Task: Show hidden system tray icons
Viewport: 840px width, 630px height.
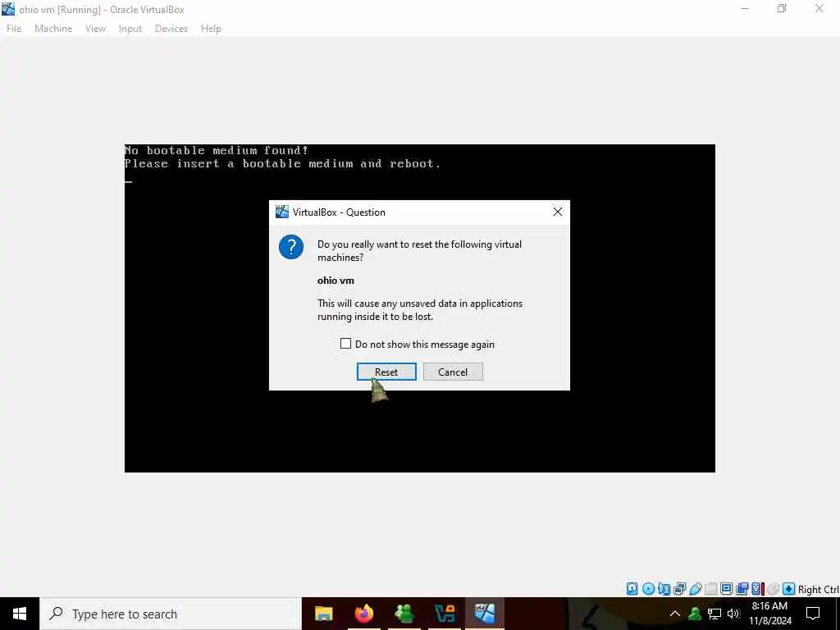Action: click(675, 614)
